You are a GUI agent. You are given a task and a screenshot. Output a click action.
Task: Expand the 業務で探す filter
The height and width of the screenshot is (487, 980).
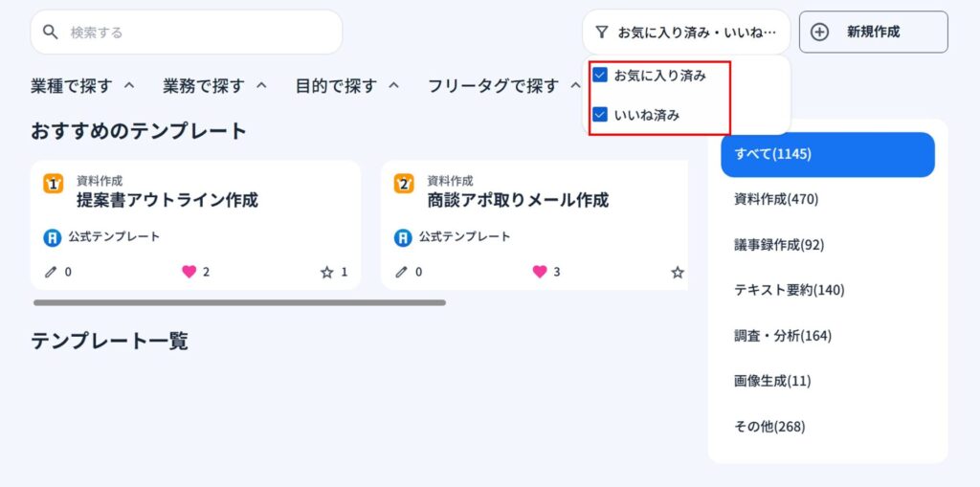coord(214,86)
